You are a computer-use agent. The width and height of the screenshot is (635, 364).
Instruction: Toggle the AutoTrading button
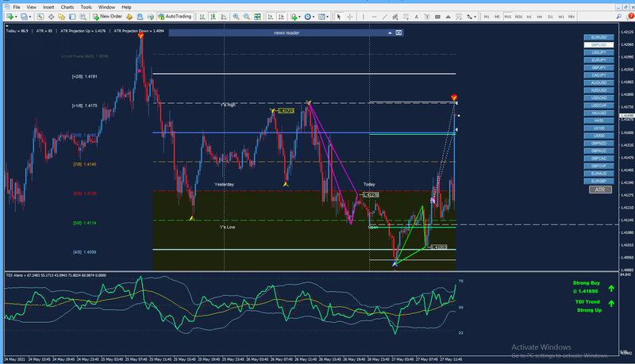click(x=175, y=17)
